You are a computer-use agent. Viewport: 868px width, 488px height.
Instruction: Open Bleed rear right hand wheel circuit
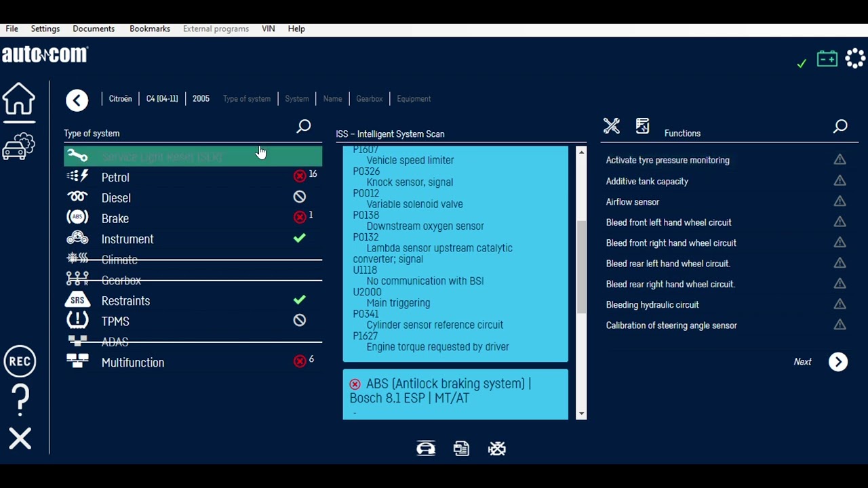tap(671, 284)
